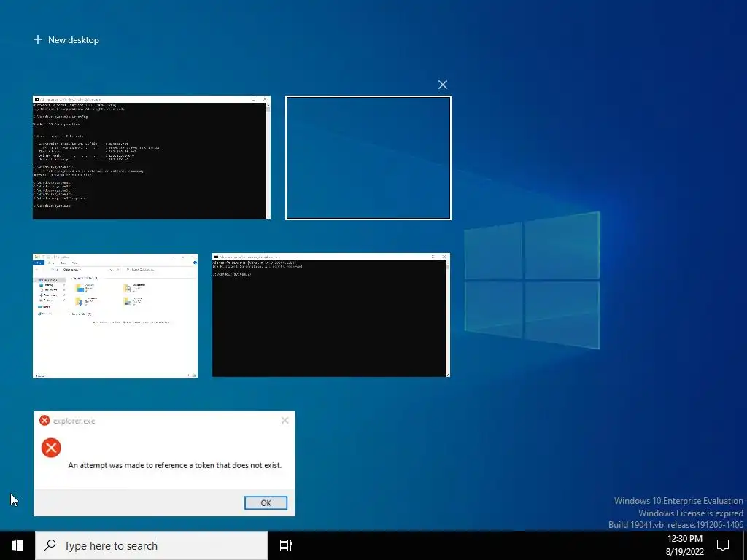Click the Type here to search box
747x560 pixels.
coord(152,545)
